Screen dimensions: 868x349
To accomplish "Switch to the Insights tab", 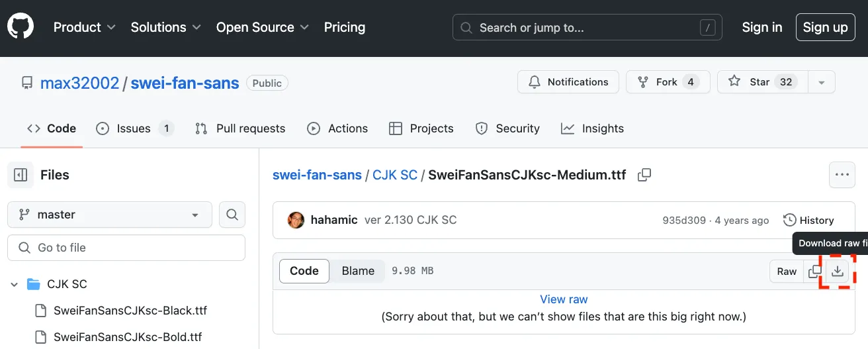I will [x=592, y=128].
